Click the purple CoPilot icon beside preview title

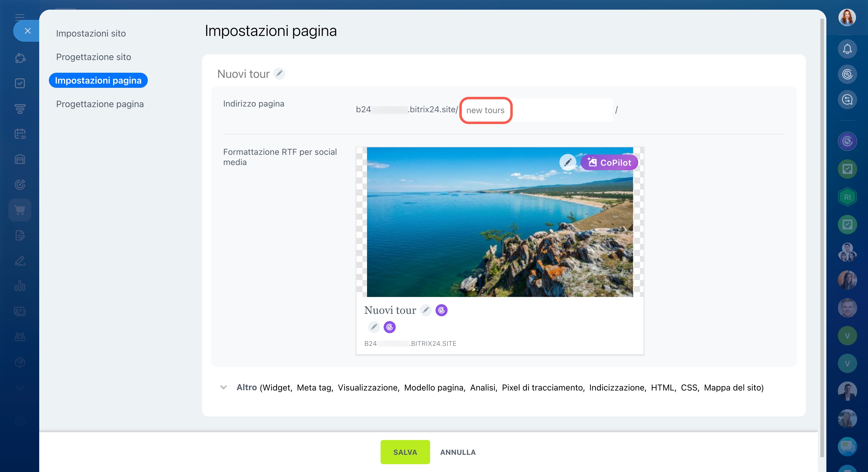click(x=441, y=310)
